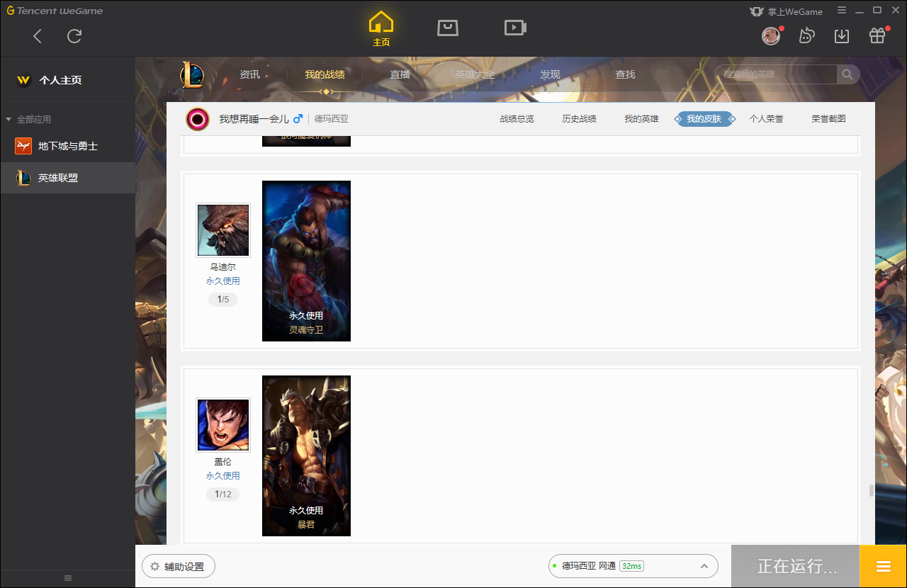This screenshot has height=588, width=907.
Task: Open the yellow menu button beside 正在运行
Action: tap(884, 566)
